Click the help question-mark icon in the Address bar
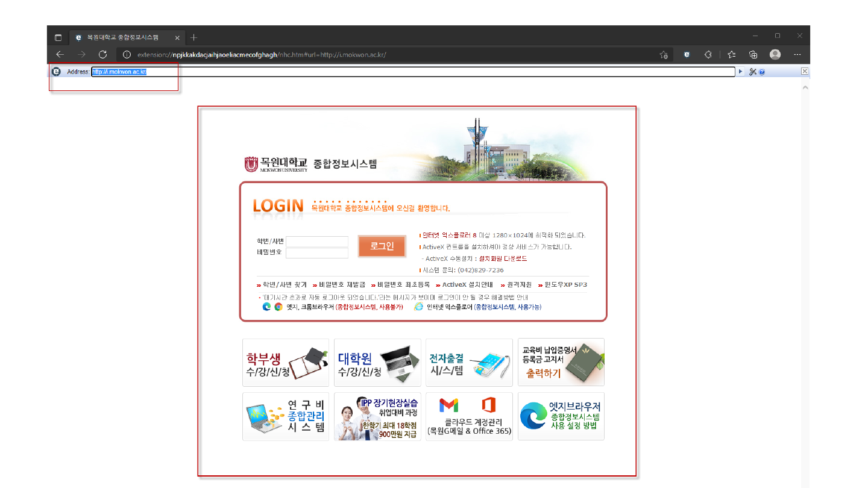The image size is (868, 488). click(761, 71)
